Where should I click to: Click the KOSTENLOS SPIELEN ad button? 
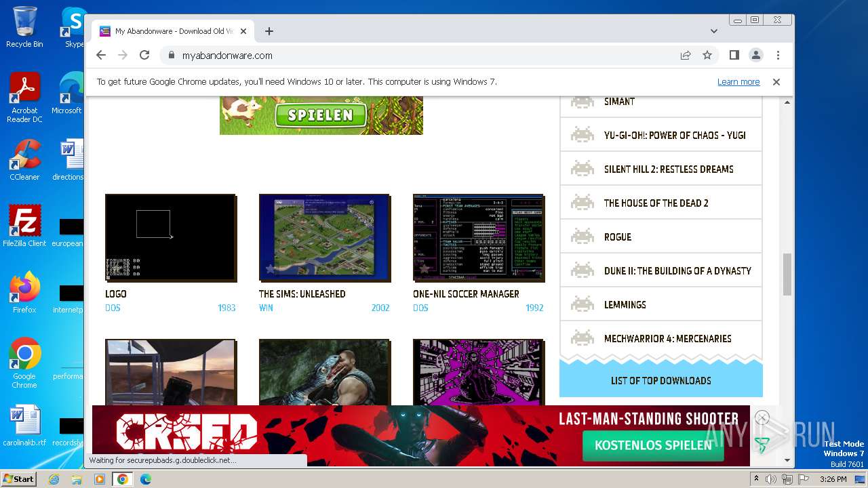(654, 445)
